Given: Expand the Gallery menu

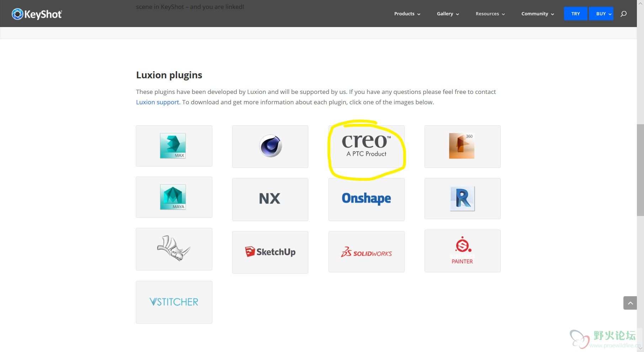Looking at the screenshot, I should 448,14.
